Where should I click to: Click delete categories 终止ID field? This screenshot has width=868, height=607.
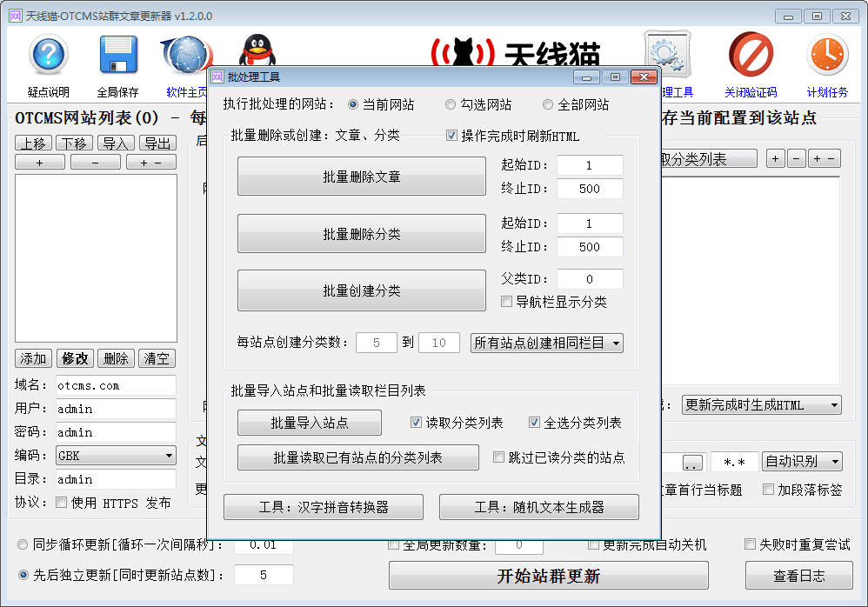(x=590, y=247)
